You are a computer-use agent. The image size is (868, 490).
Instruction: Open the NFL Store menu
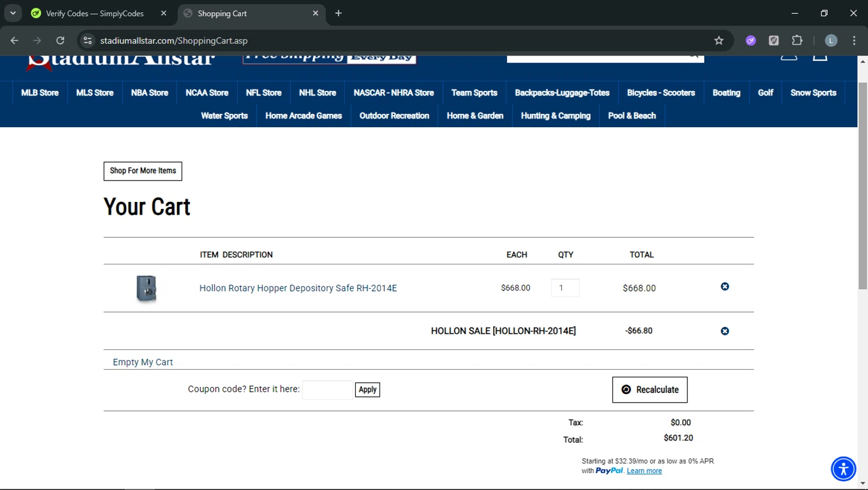point(263,93)
